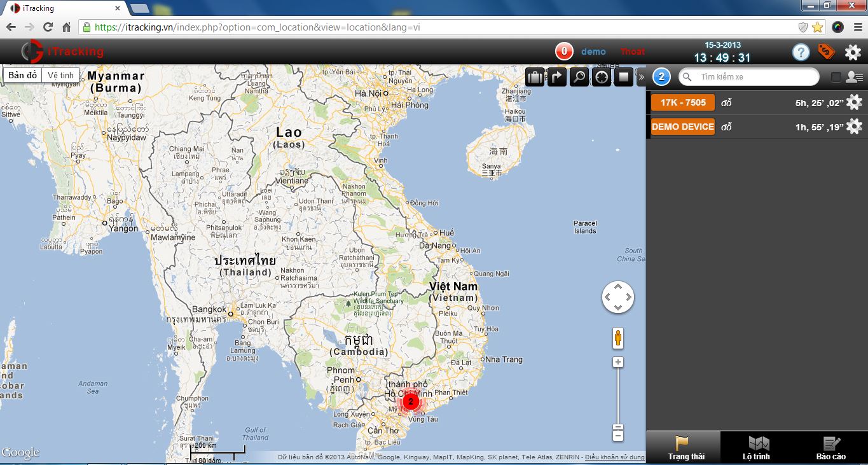
Task: Click the colorful extension icon
Action: [837, 27]
